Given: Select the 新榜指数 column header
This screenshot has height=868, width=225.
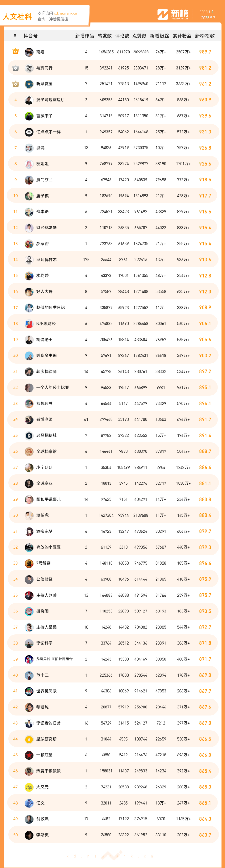Looking at the screenshot, I should [x=205, y=36].
